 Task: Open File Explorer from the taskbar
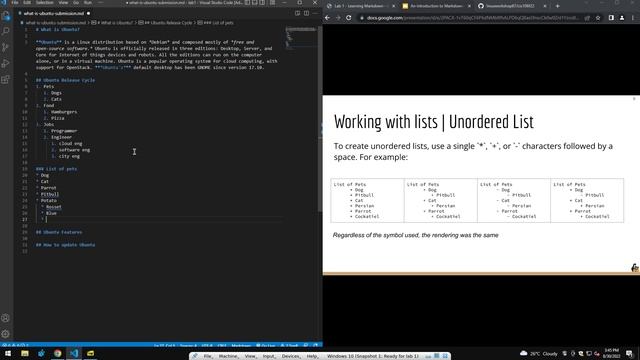coord(25,353)
